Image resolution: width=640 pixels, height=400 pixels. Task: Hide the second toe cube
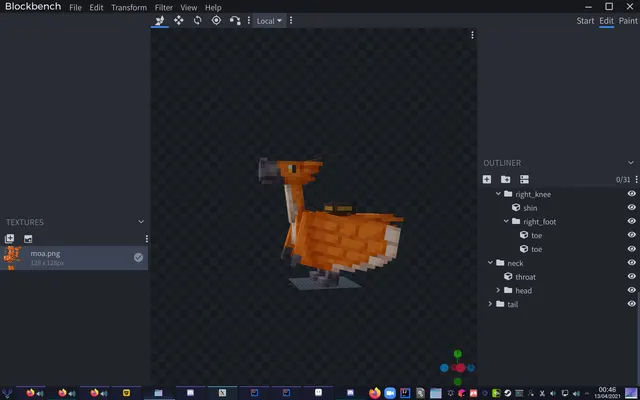coord(631,249)
